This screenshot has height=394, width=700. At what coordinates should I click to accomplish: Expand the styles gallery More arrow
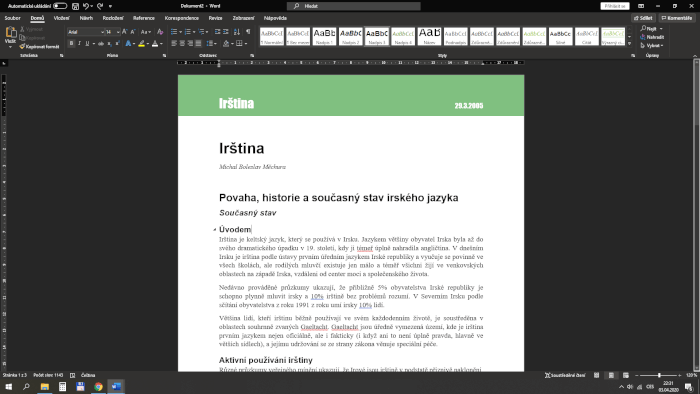(629, 44)
